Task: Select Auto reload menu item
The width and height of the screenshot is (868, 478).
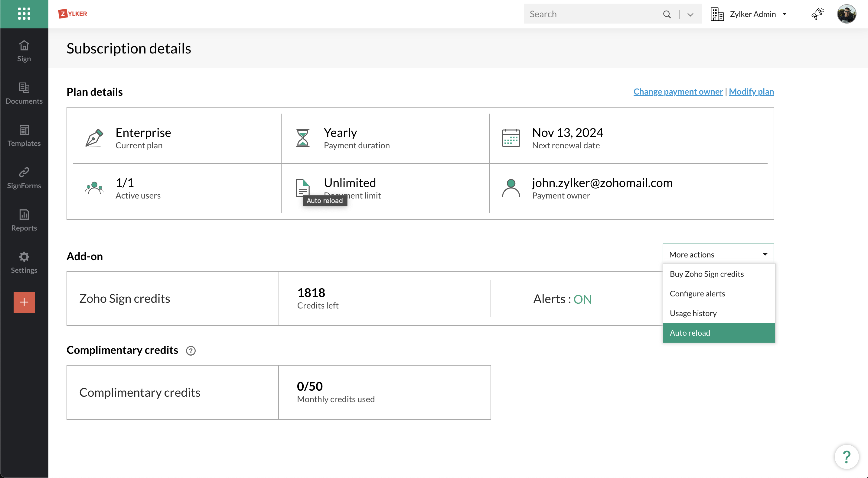Action: [690, 333]
